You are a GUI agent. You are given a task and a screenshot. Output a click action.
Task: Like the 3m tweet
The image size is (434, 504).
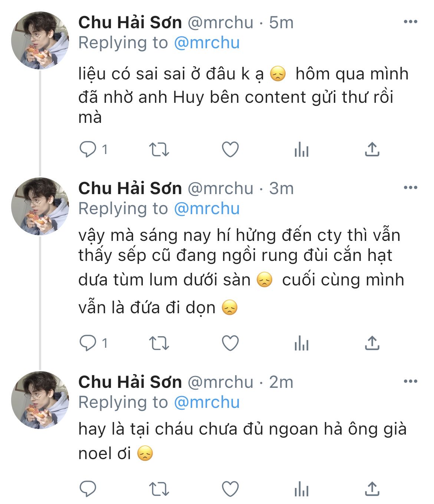click(x=230, y=343)
